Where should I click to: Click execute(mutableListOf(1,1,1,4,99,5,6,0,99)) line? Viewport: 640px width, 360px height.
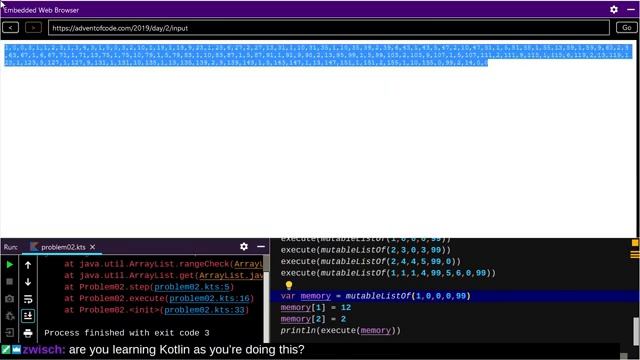click(388, 273)
